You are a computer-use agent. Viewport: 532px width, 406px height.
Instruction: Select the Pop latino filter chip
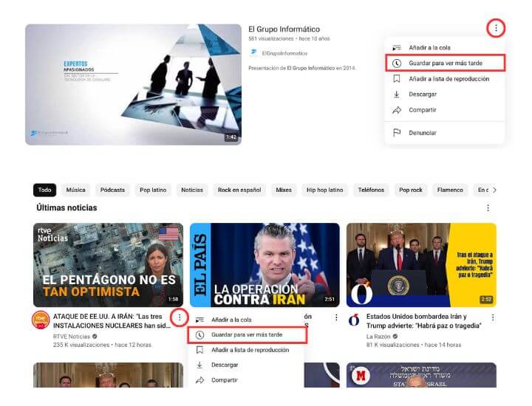(153, 190)
